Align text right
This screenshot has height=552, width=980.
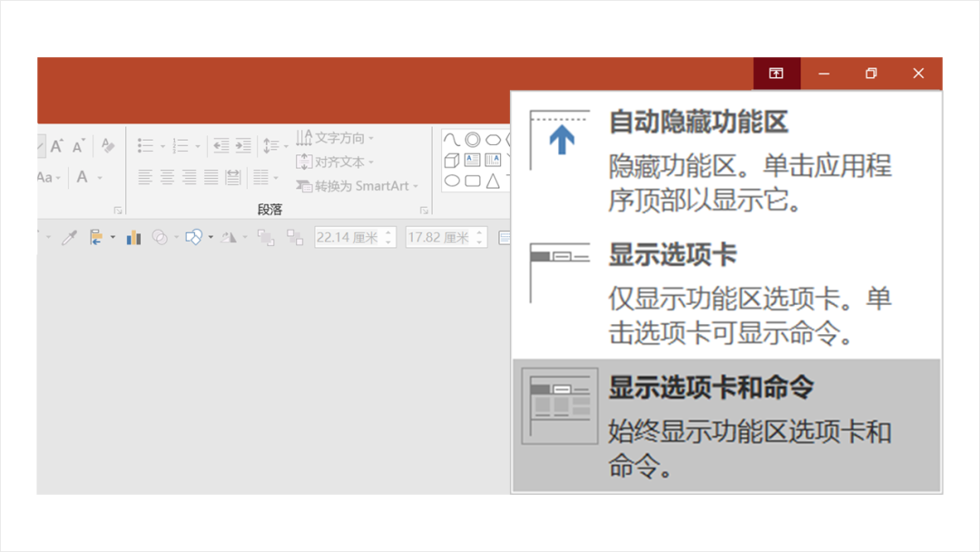coord(189,178)
